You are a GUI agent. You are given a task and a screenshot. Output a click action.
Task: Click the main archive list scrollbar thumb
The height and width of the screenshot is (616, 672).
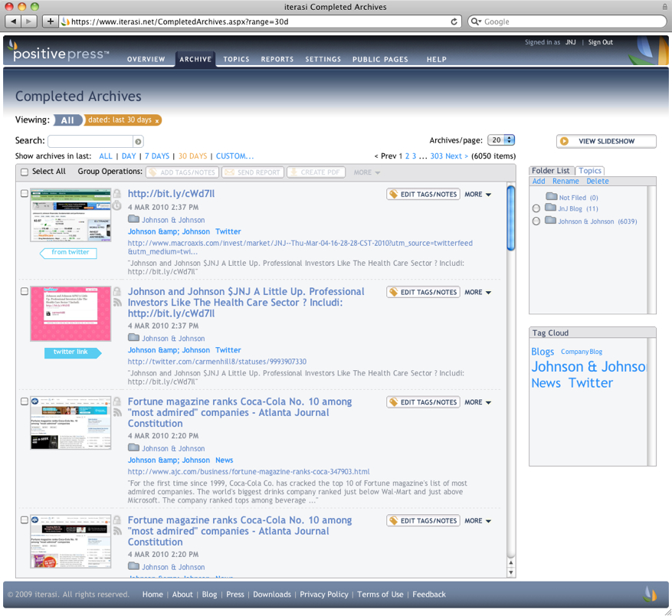pyautogui.click(x=510, y=218)
